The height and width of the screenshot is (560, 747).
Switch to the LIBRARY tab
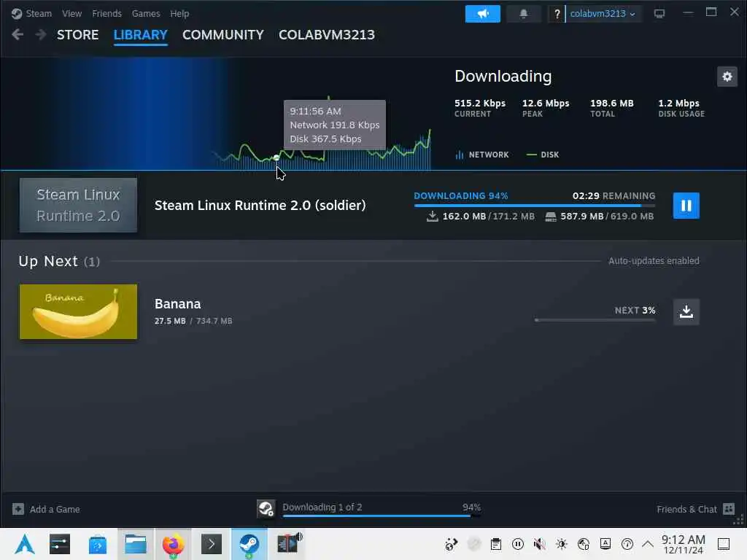pyautogui.click(x=141, y=35)
